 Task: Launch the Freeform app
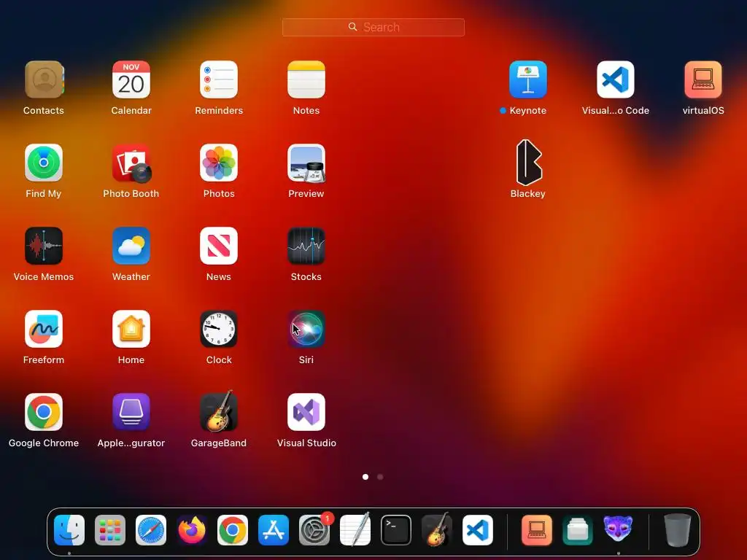tap(44, 329)
